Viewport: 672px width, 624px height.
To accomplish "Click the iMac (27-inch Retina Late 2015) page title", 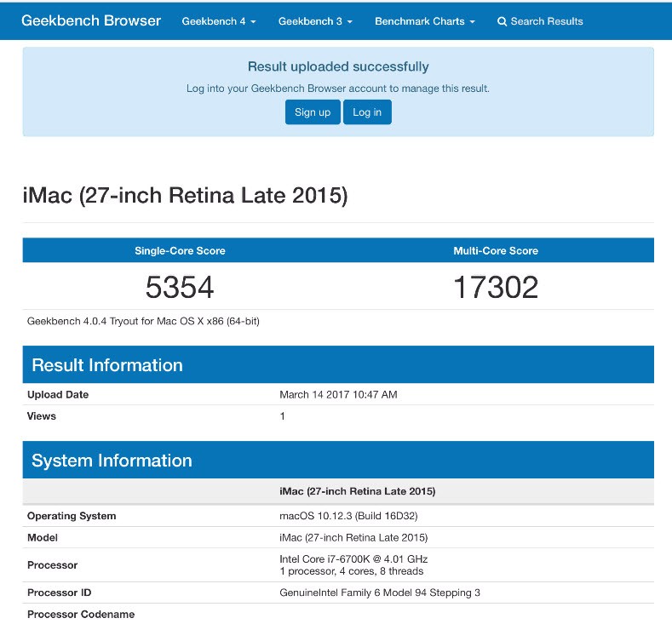I will point(185,196).
